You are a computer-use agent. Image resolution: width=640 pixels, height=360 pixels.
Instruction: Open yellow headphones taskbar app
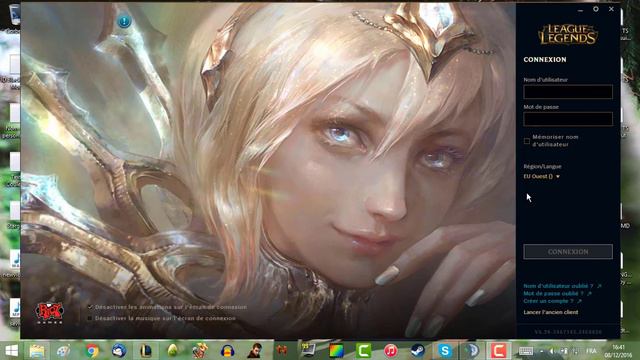pyautogui.click(x=227, y=351)
